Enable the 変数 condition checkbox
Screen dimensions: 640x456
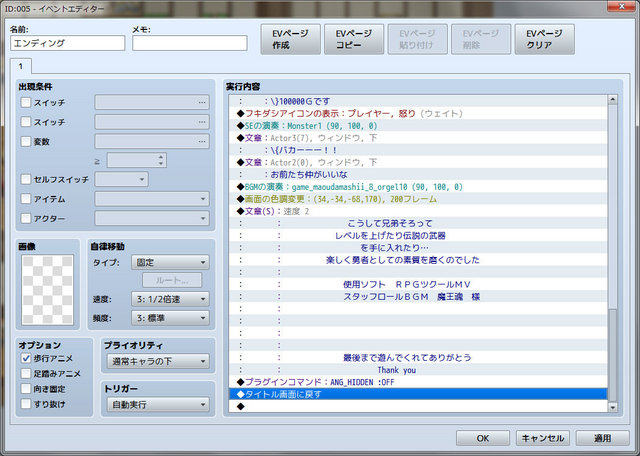pyautogui.click(x=26, y=141)
